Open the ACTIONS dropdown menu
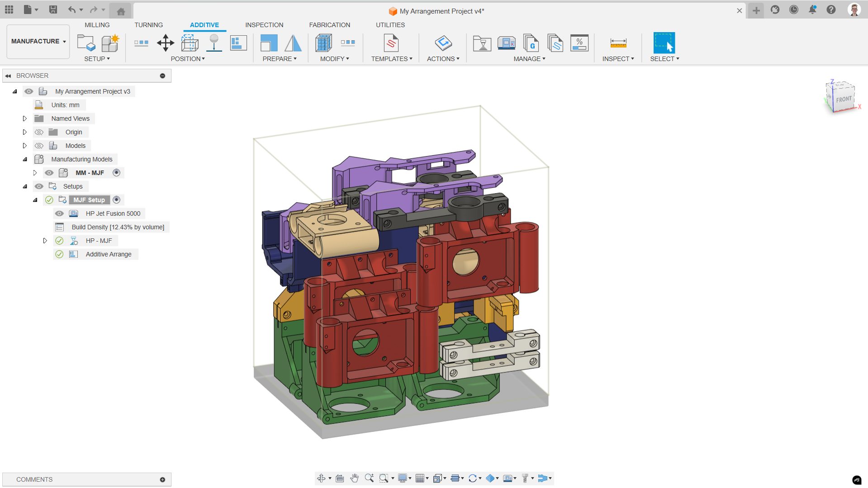Viewport: 868px width, 488px height. 443,59
